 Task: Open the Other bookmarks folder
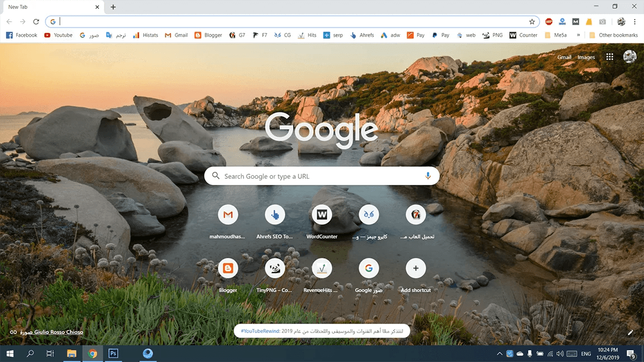[x=613, y=35]
